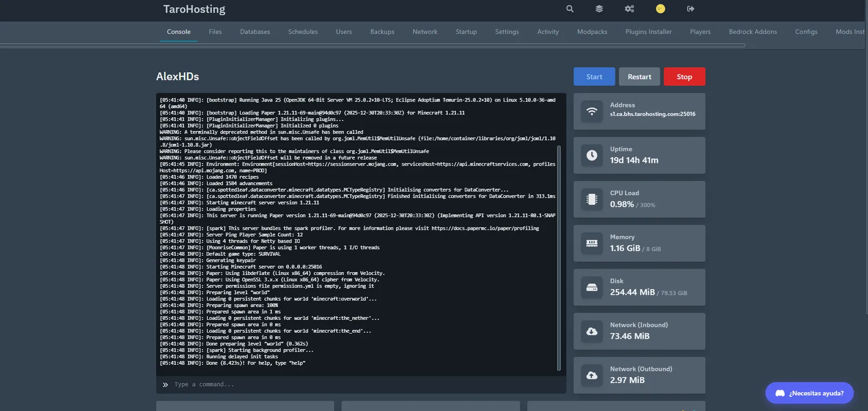868x411 pixels.
Task: Click the CPU Load chip icon
Action: [592, 199]
